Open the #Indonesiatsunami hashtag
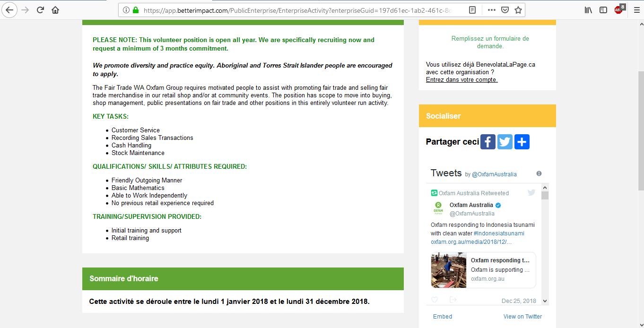 coord(499,233)
